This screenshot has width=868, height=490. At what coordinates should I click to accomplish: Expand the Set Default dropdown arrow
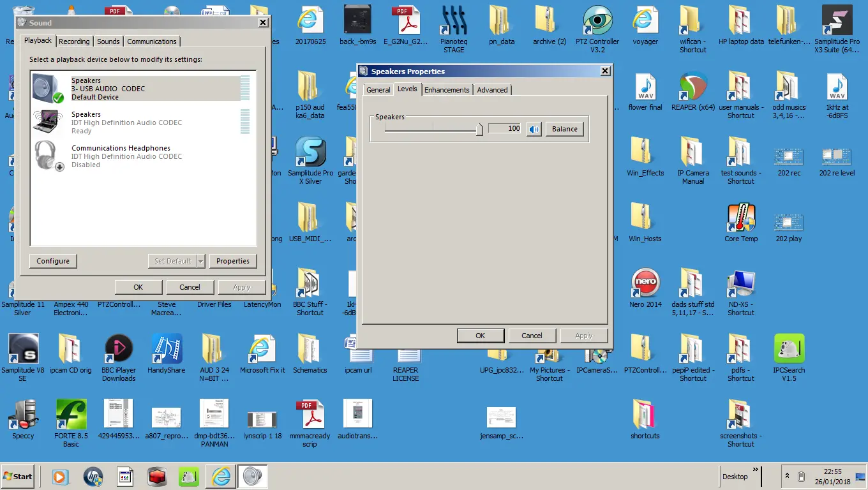pos(200,261)
